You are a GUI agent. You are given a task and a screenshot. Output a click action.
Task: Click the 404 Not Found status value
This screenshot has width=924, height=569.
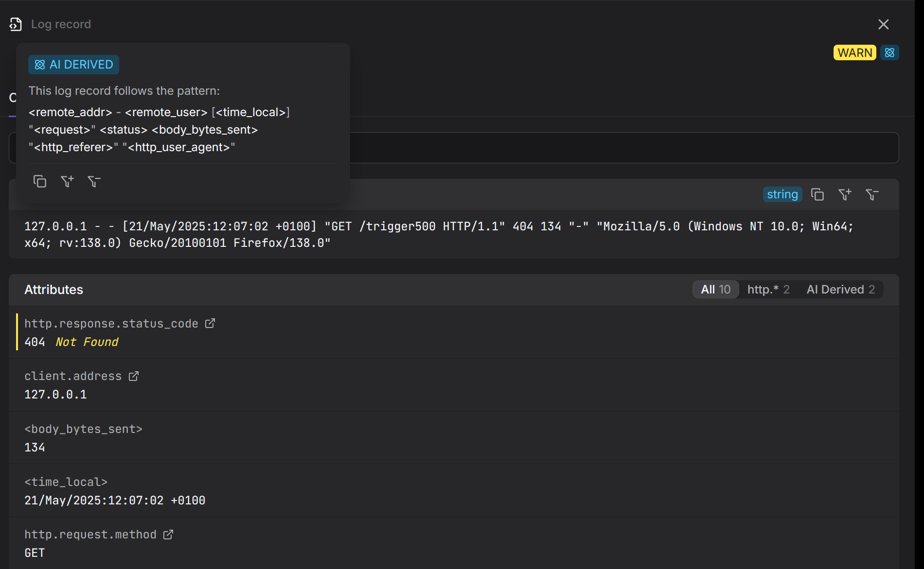click(71, 342)
